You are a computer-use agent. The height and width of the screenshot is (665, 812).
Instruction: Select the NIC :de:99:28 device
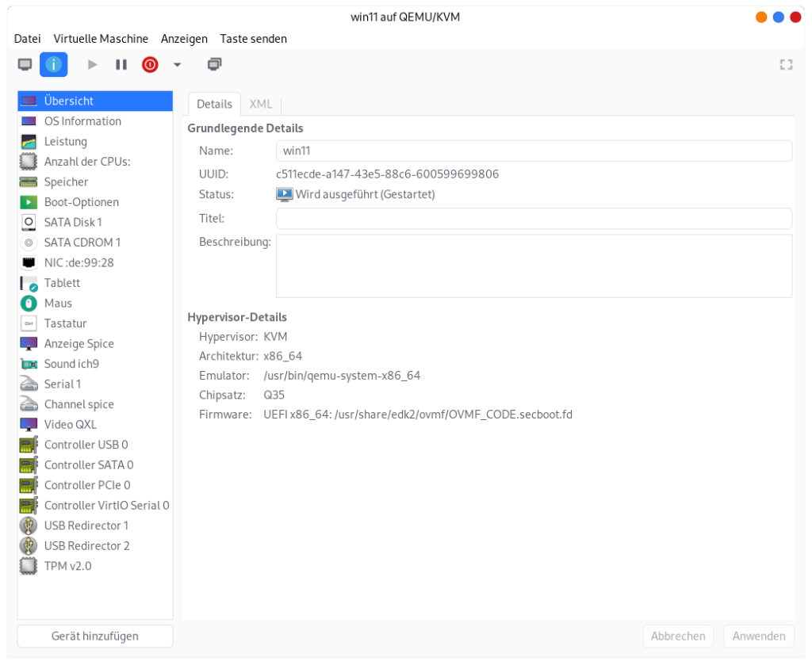point(95,262)
